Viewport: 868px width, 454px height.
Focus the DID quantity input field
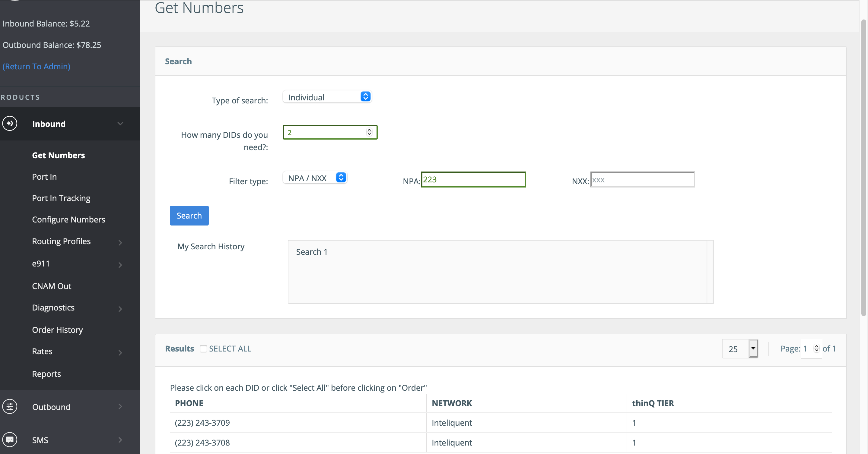(x=330, y=132)
